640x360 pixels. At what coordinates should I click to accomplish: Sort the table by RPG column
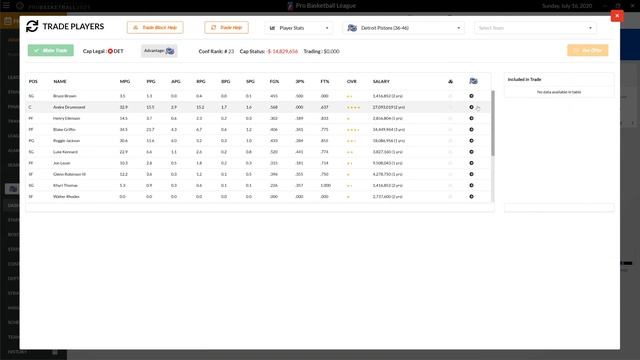tap(201, 82)
